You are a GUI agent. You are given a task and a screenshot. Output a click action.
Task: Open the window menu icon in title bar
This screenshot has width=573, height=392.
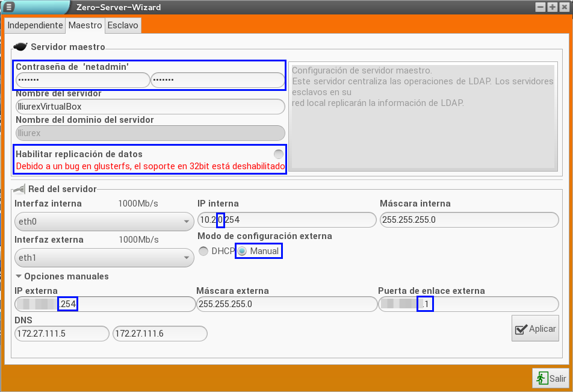[8, 7]
